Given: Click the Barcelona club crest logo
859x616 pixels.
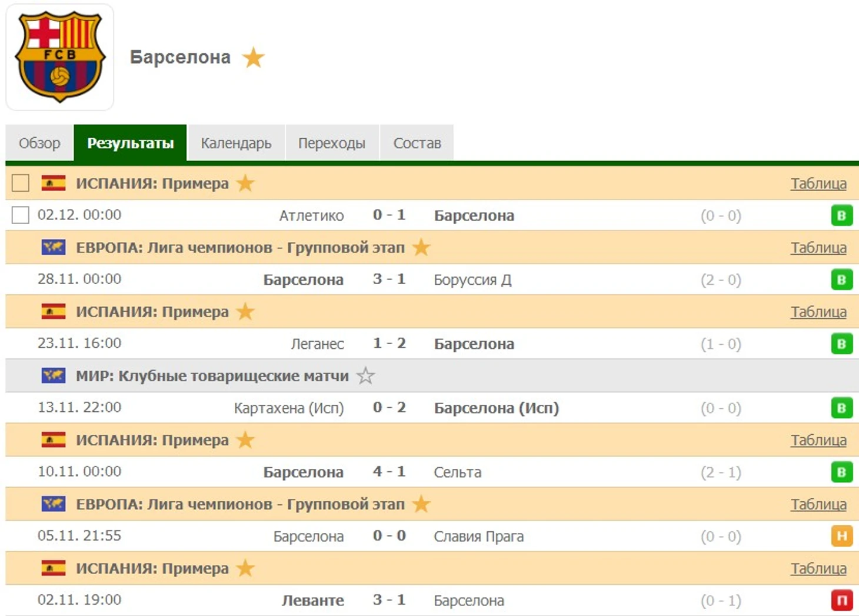Looking at the screenshot, I should (x=60, y=57).
